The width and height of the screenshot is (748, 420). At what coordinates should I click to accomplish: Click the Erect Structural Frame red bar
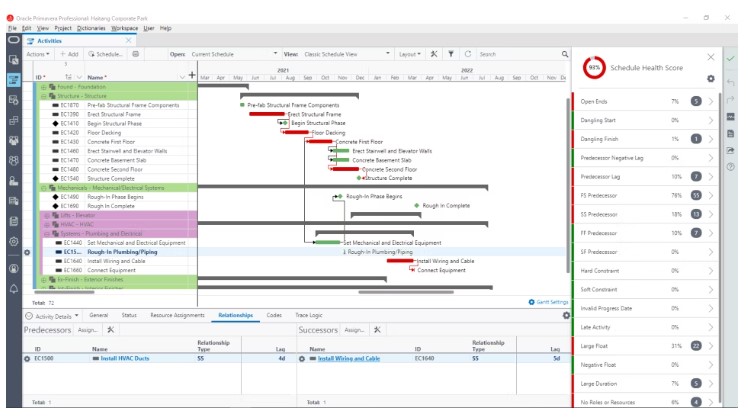267,114
